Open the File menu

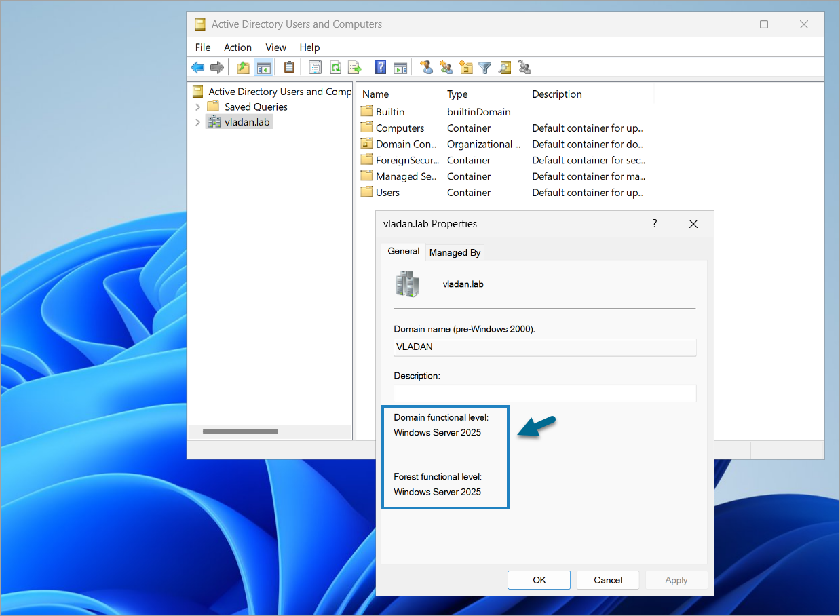click(x=203, y=47)
